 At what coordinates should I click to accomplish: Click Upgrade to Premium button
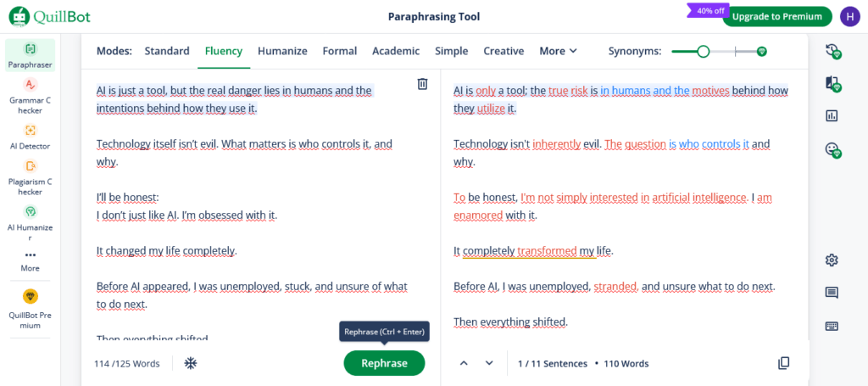776,17
